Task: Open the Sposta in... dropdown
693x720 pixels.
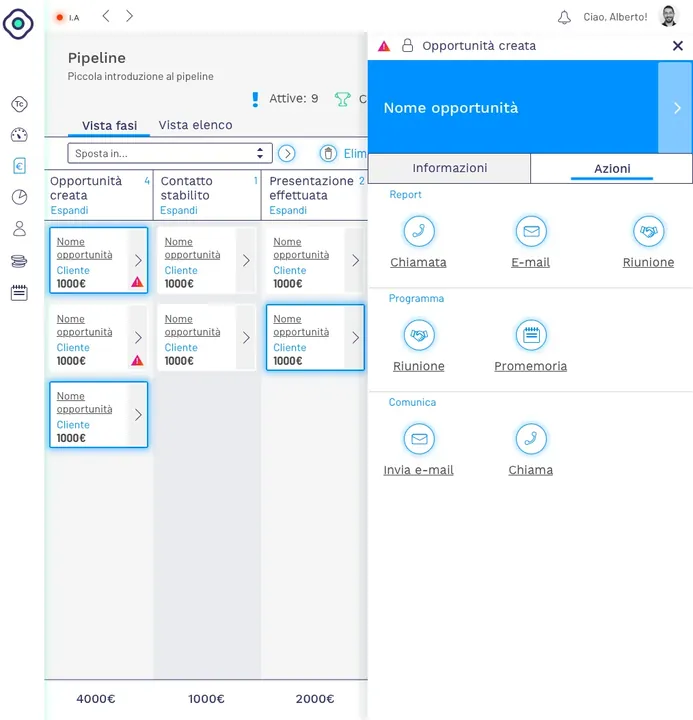Action: click(x=170, y=153)
